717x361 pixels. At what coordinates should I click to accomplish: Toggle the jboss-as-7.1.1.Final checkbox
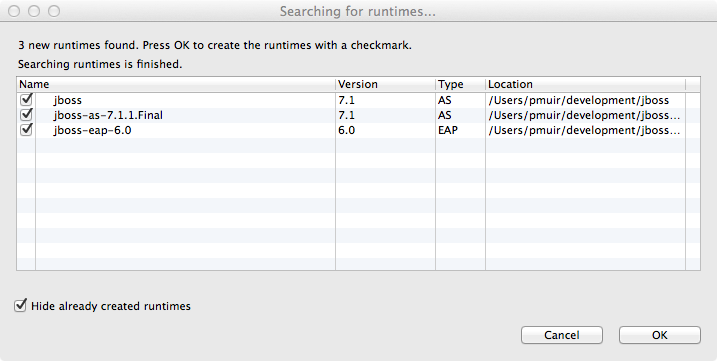coord(27,114)
